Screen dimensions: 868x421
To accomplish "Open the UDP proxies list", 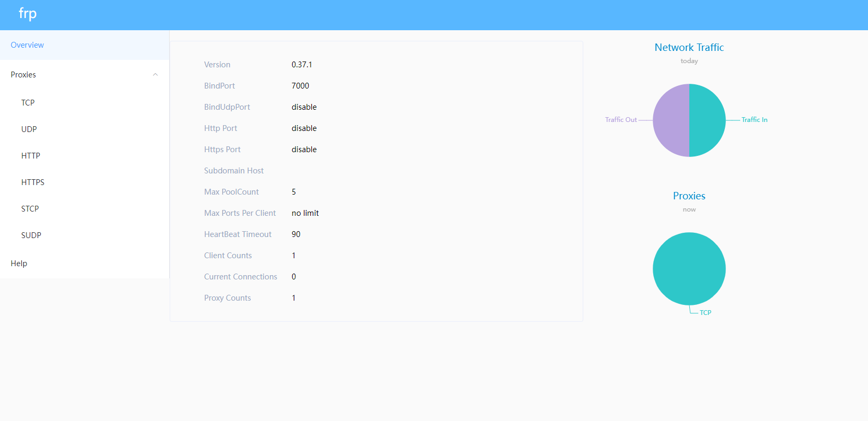I will click(x=84, y=129).
